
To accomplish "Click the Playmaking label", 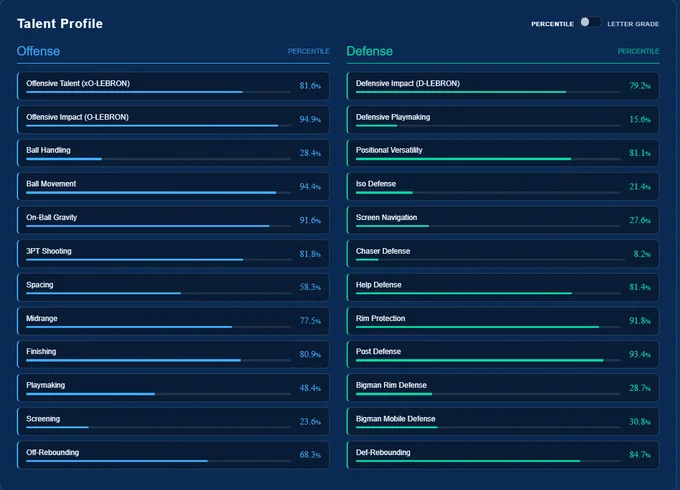I will tap(46, 385).
